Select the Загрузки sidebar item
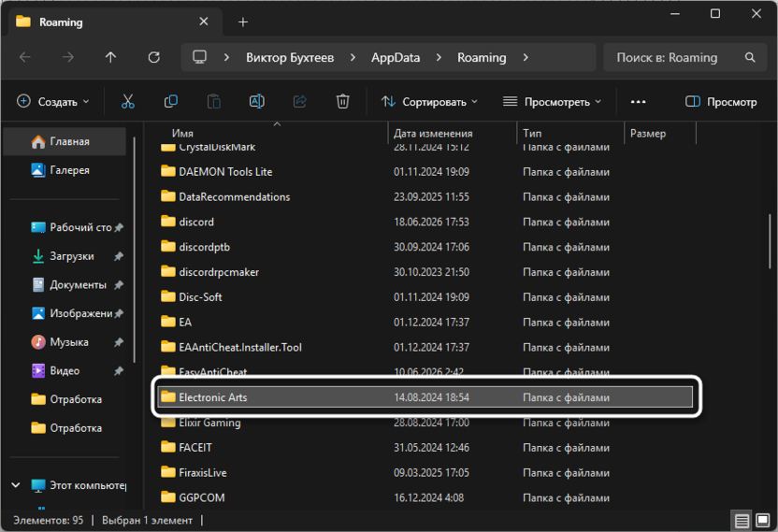The height and width of the screenshot is (532, 778). point(72,256)
